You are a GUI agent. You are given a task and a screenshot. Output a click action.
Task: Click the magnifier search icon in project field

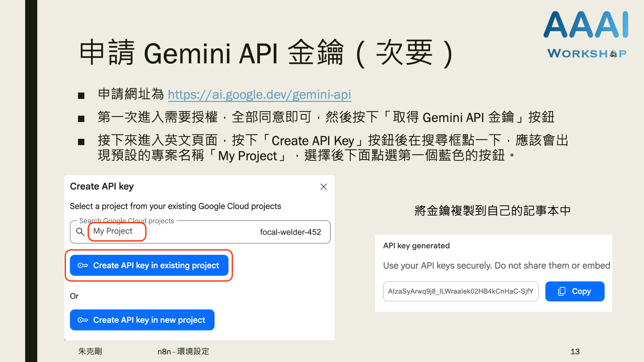pyautogui.click(x=80, y=232)
